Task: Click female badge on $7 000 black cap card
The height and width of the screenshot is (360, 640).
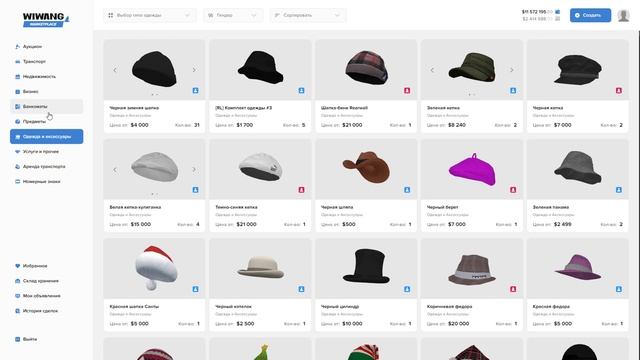Action: pos(619,91)
